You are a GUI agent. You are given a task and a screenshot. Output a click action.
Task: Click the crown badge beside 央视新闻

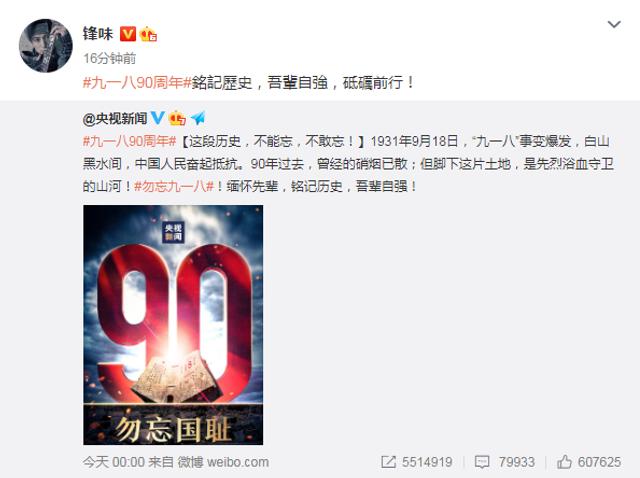coord(177,118)
